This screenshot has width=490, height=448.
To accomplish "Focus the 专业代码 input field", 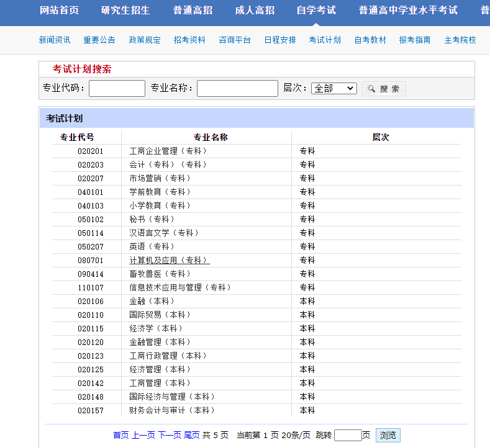I will pos(117,88).
